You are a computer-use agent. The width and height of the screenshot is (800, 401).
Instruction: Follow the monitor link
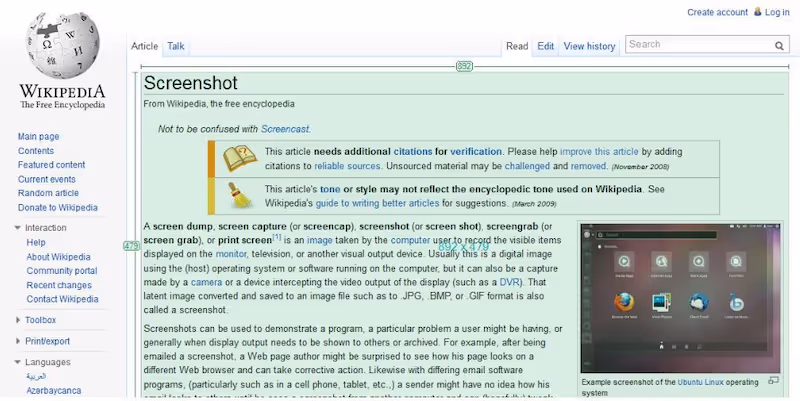click(231, 254)
